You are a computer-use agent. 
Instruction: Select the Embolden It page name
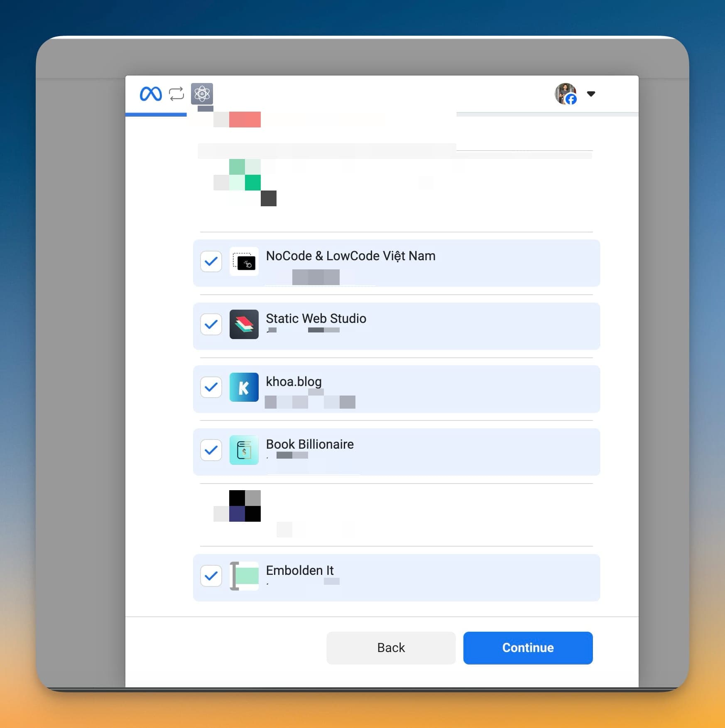coord(300,570)
